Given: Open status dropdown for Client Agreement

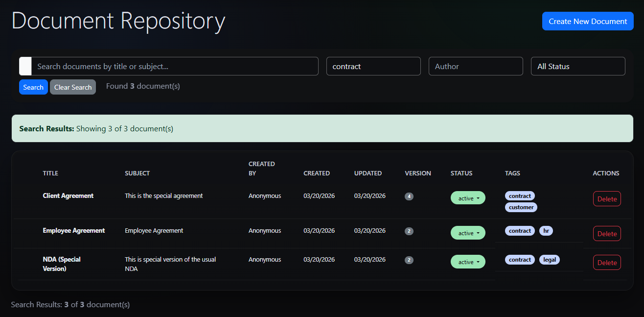Looking at the screenshot, I should coord(468,197).
